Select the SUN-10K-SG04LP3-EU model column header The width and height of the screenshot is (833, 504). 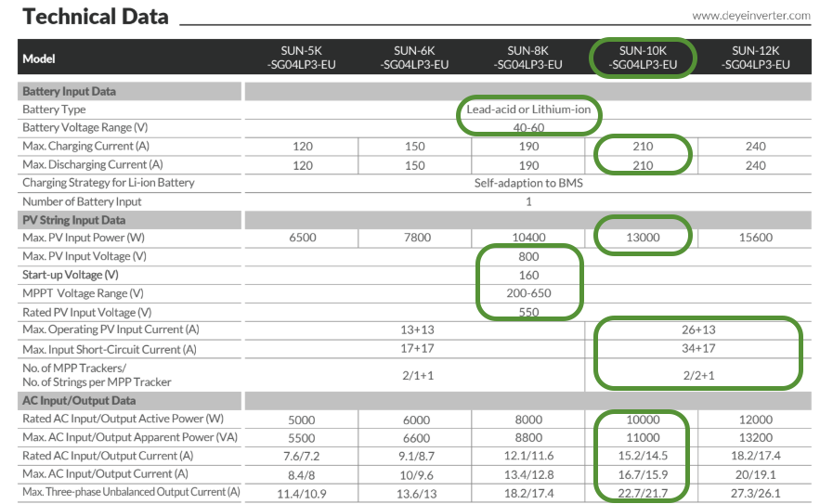(x=643, y=58)
